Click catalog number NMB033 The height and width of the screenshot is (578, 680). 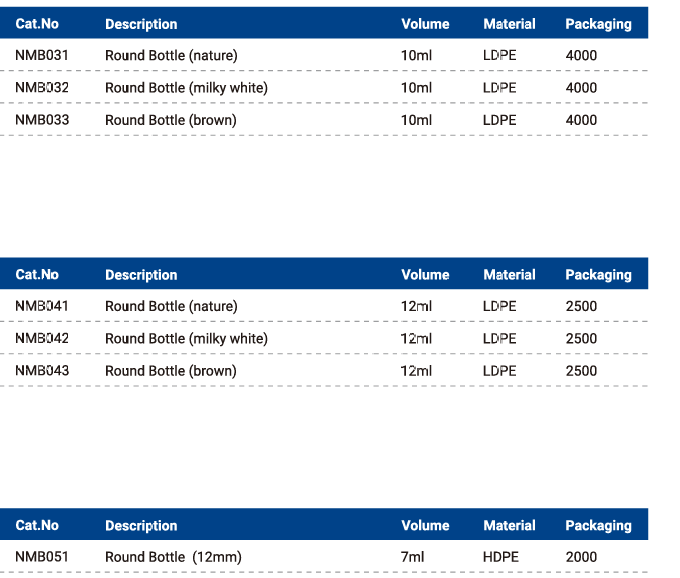pos(42,120)
